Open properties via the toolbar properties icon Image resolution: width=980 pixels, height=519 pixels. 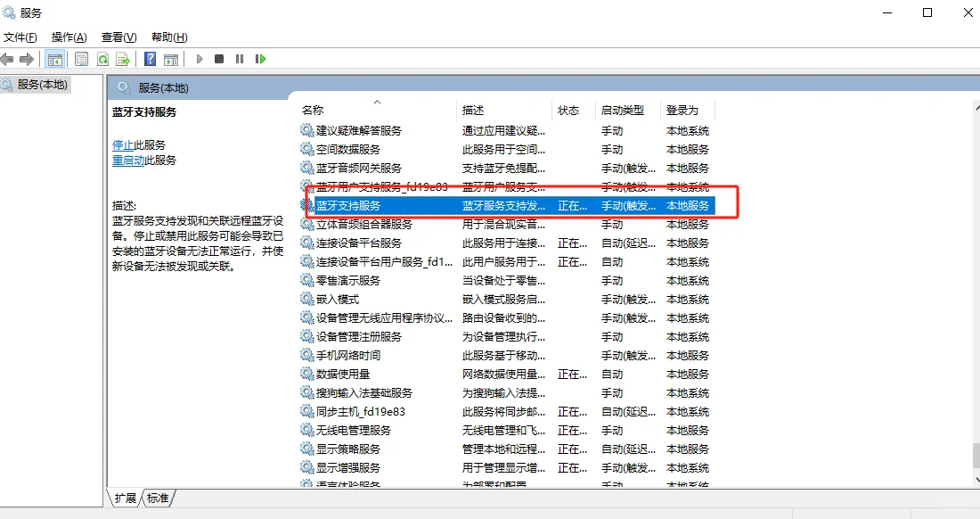pyautogui.click(x=81, y=60)
